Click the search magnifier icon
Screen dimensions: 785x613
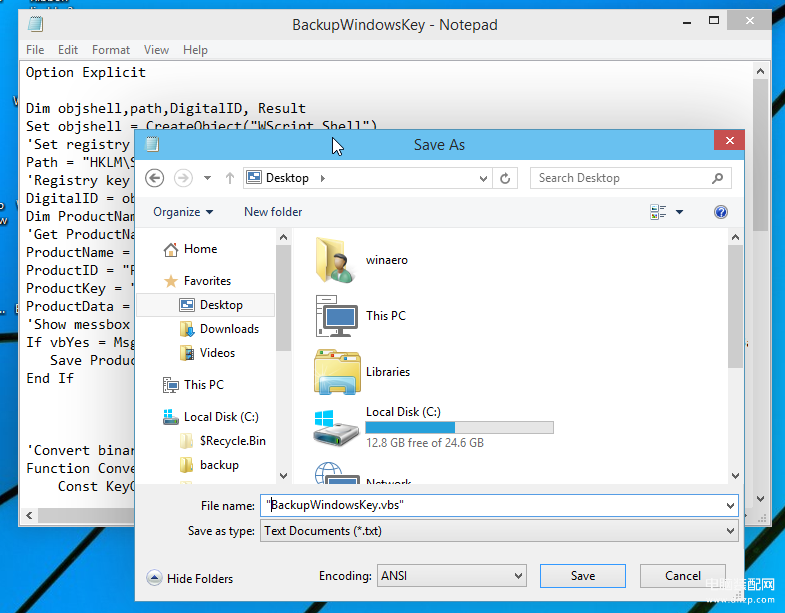(717, 178)
